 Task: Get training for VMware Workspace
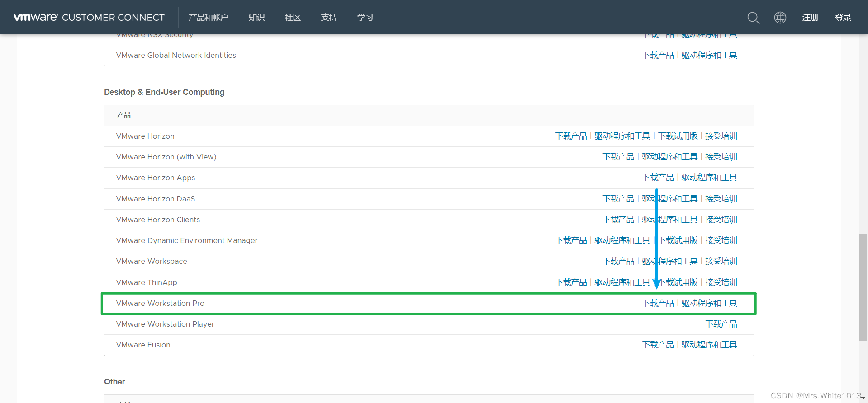click(x=721, y=261)
